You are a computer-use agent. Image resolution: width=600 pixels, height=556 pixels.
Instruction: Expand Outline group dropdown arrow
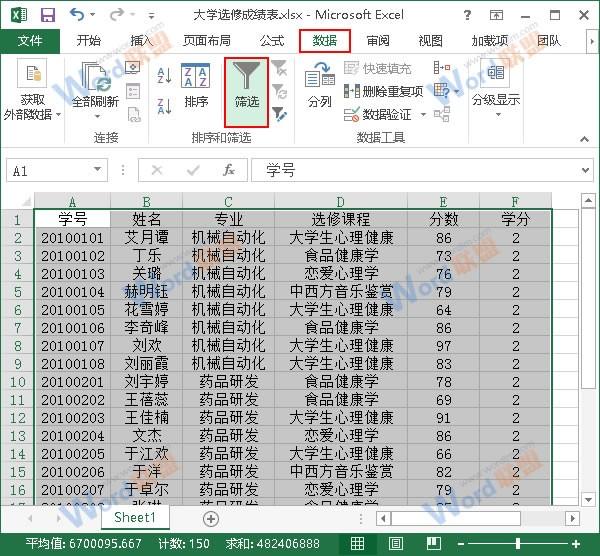pyautogui.click(x=498, y=115)
